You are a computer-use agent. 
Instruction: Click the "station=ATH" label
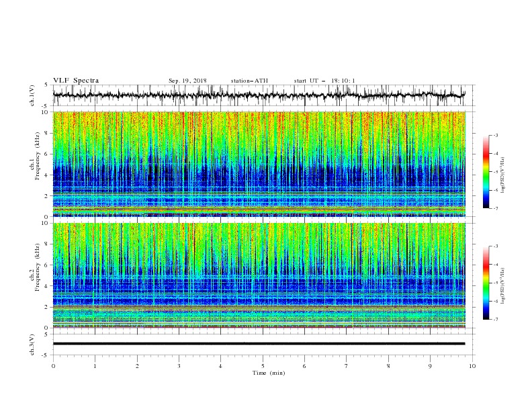(x=249, y=81)
